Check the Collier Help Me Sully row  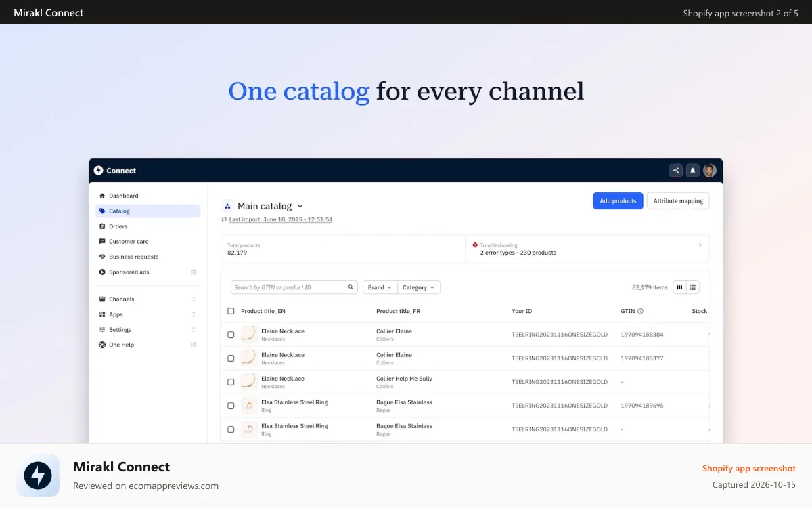pyautogui.click(x=231, y=382)
